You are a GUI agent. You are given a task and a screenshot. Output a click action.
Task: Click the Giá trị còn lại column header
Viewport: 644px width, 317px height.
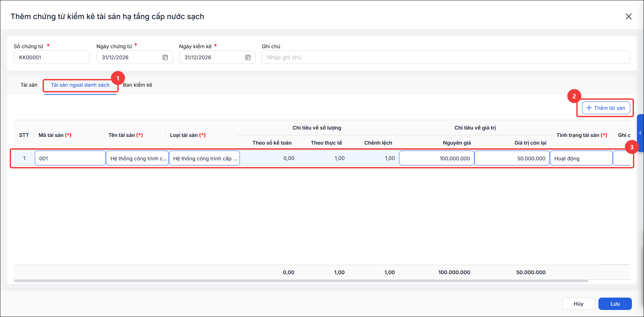click(x=530, y=143)
